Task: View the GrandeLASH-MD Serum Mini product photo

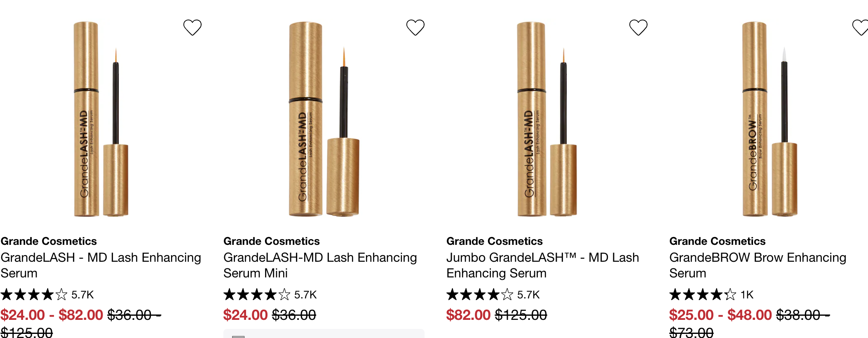Action: click(324, 119)
